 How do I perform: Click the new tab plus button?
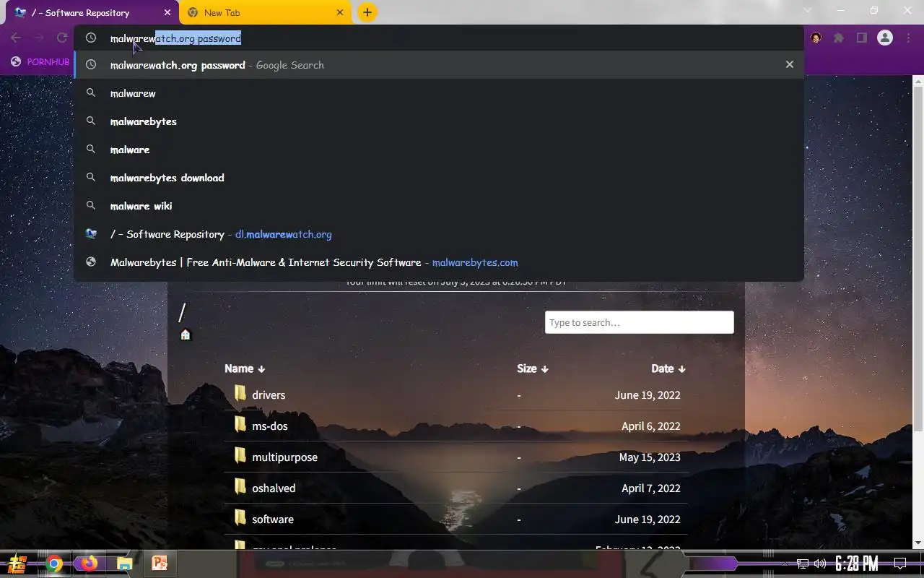pos(367,12)
